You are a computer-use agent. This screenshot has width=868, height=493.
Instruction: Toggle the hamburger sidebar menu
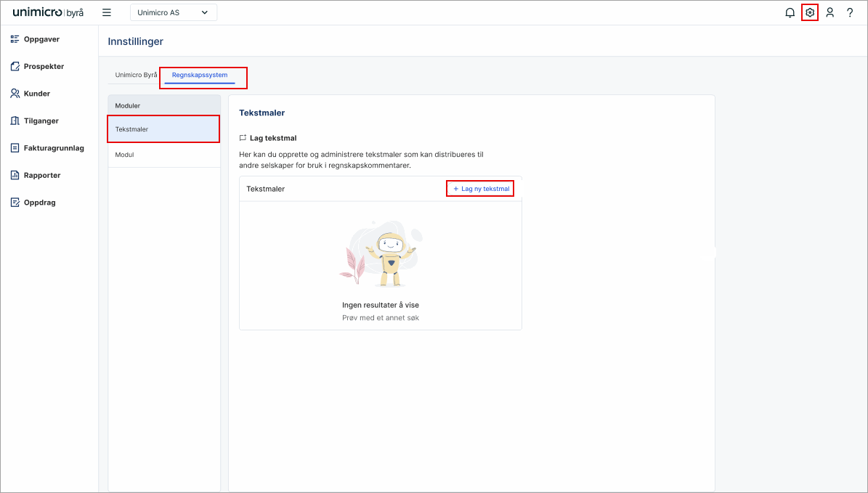click(x=107, y=12)
